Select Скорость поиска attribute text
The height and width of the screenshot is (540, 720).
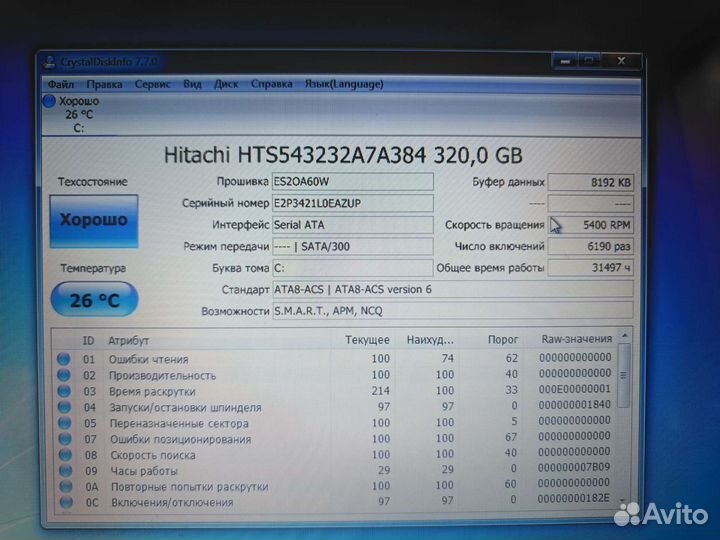pos(153,455)
